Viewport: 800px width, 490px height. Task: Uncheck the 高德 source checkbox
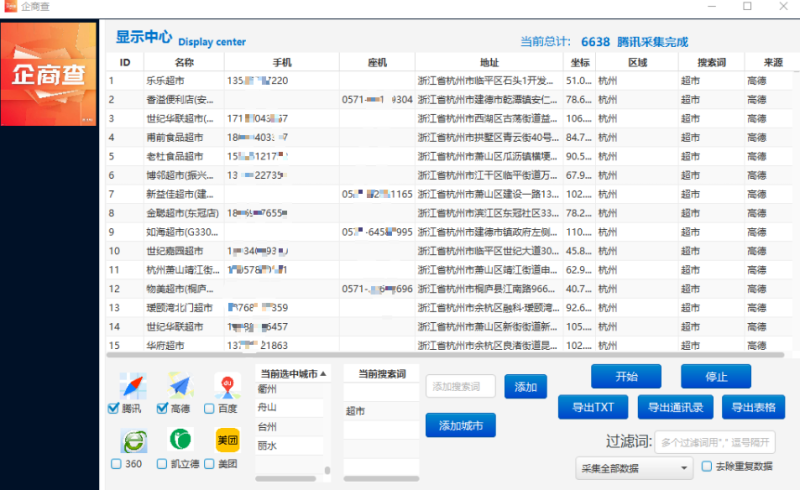(162, 408)
